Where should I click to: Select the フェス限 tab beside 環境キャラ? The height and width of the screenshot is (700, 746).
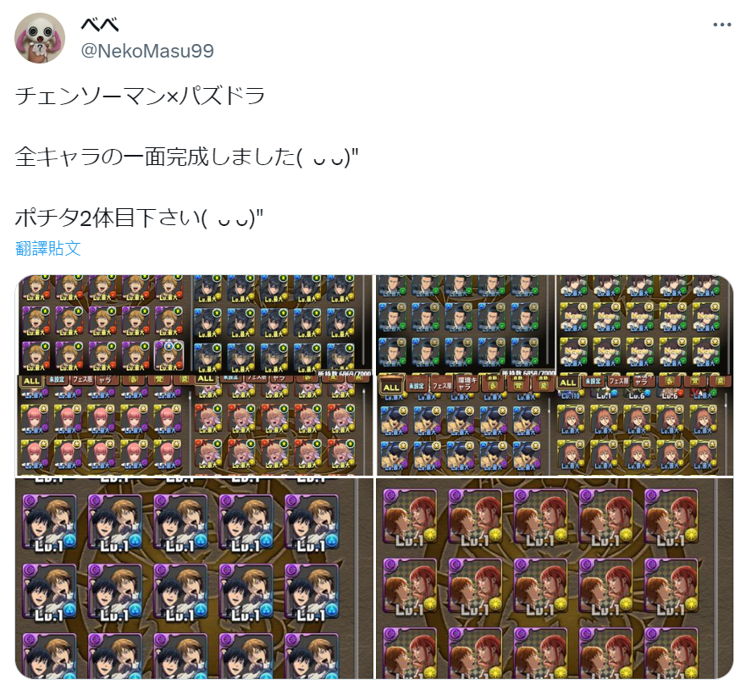pos(442,385)
